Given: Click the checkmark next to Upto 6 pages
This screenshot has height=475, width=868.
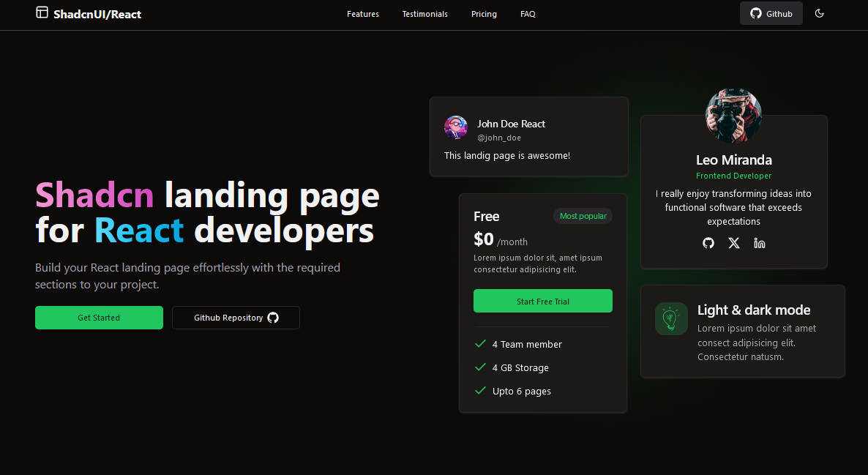Looking at the screenshot, I should [480, 390].
